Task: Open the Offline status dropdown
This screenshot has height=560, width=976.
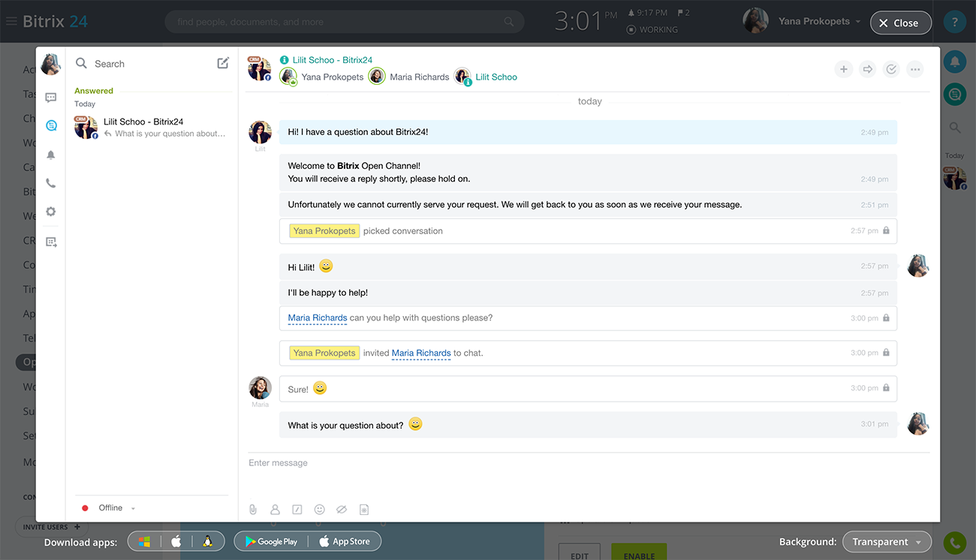Action: 110,508
